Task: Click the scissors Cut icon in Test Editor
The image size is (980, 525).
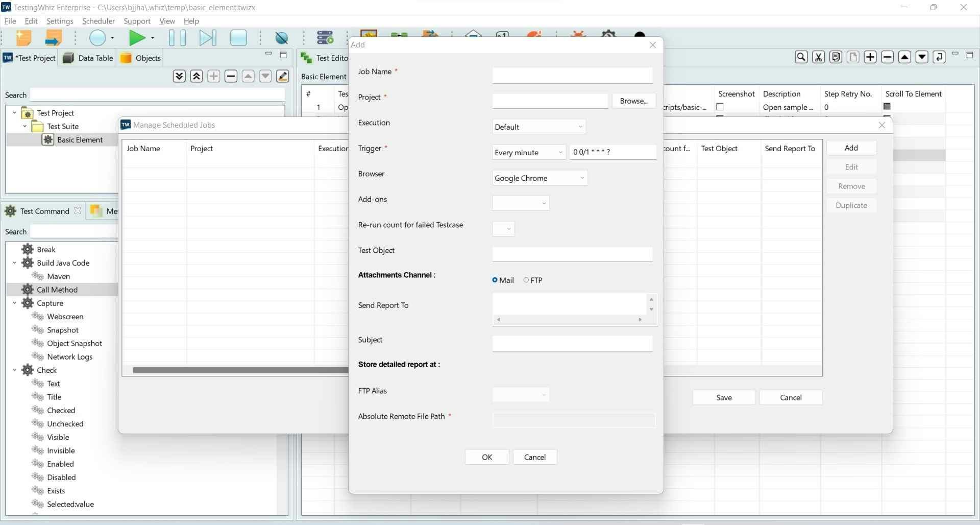Action: point(819,57)
